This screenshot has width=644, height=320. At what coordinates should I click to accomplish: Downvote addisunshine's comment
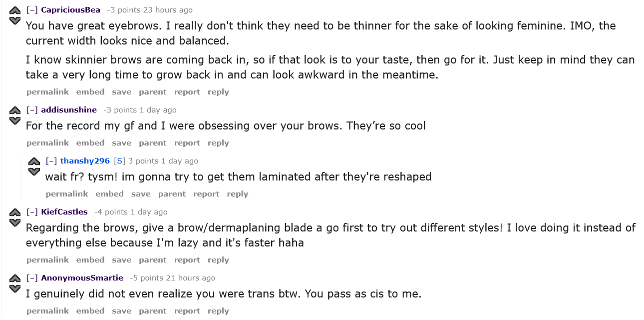(15, 120)
